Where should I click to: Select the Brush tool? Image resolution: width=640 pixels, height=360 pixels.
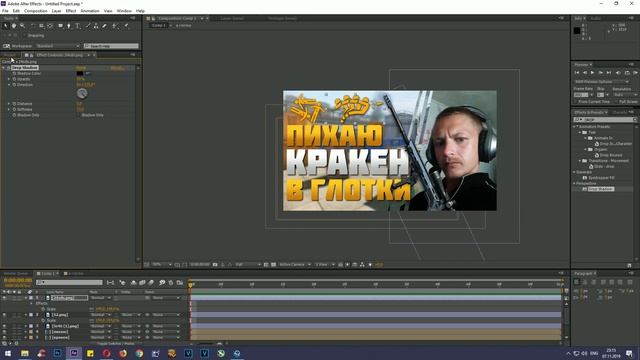(87, 26)
